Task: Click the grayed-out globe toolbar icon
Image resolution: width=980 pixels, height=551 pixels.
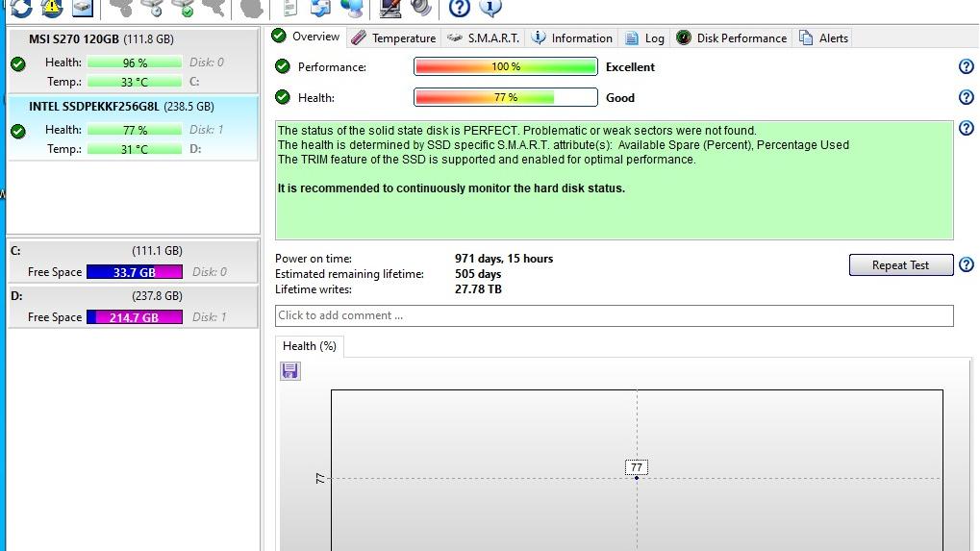Action: [252, 8]
